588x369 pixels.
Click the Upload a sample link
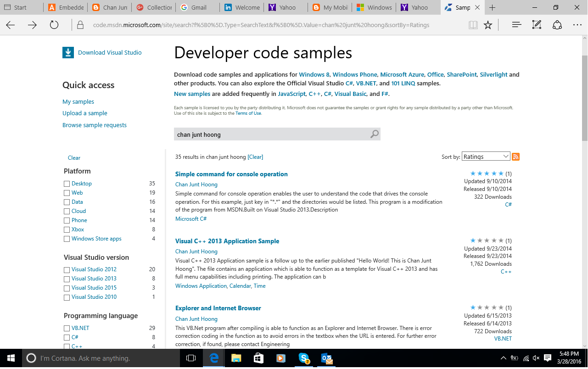tap(85, 113)
